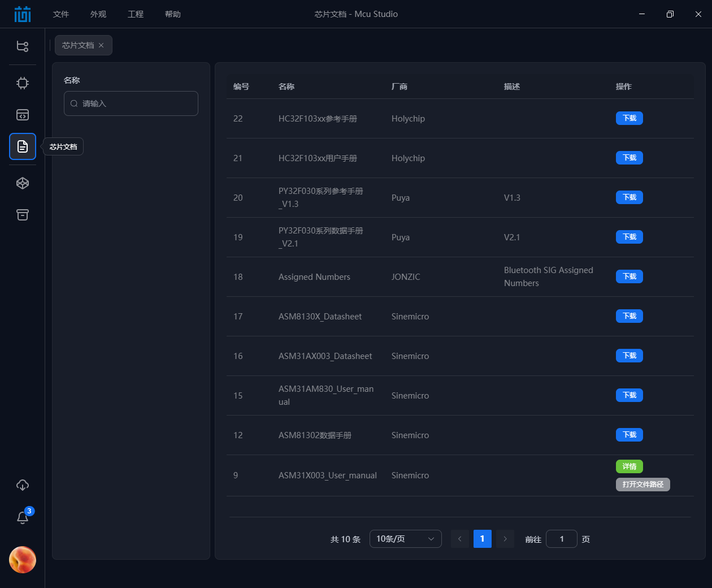Open the 3D cube icon in sidebar
Screen dimensions: 712x588
23,183
